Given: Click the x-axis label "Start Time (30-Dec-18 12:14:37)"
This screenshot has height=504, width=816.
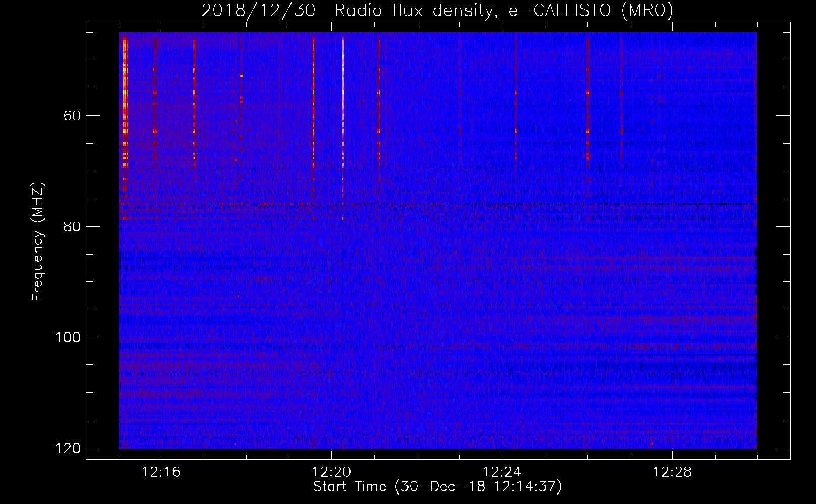Looking at the screenshot, I should [x=437, y=487].
